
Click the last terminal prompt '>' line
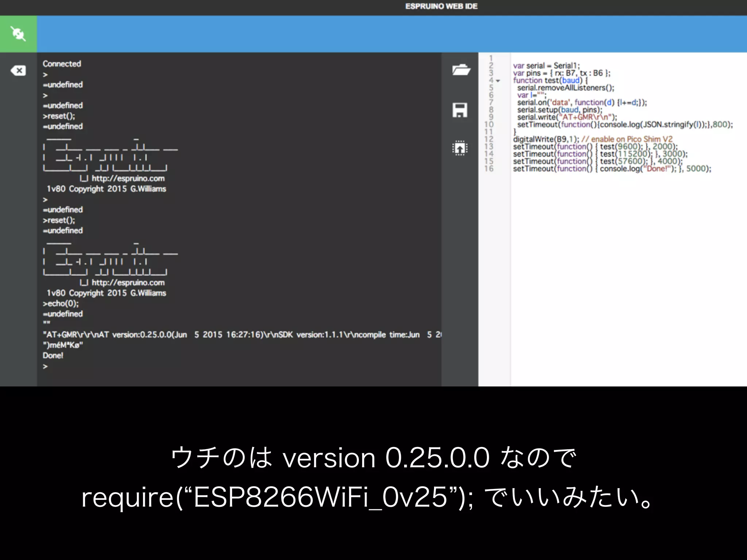45,366
